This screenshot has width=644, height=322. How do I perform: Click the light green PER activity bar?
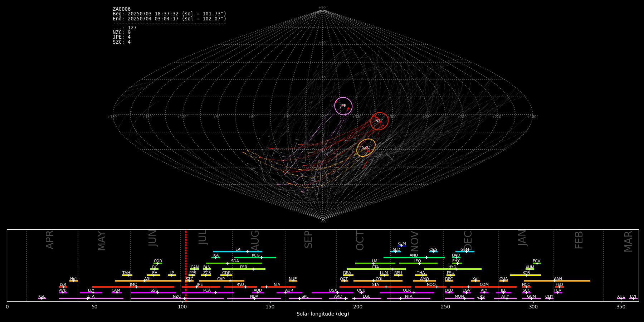coord(244,269)
